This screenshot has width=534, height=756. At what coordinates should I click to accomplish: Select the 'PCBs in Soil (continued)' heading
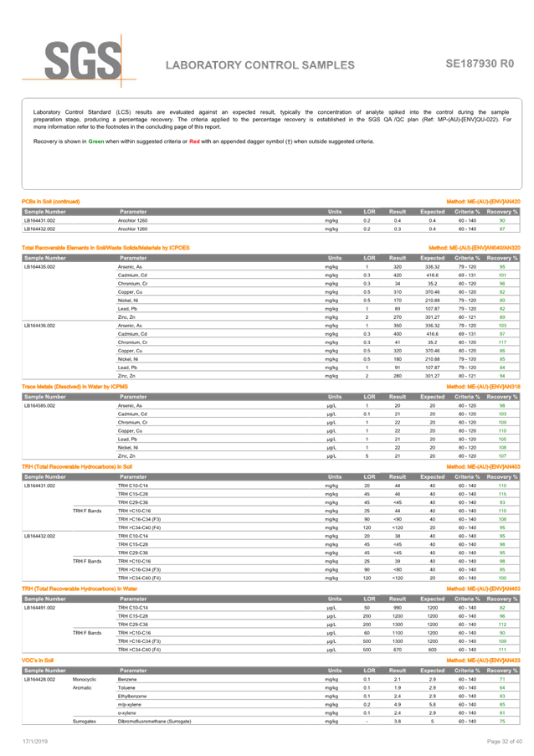coord(50,202)
